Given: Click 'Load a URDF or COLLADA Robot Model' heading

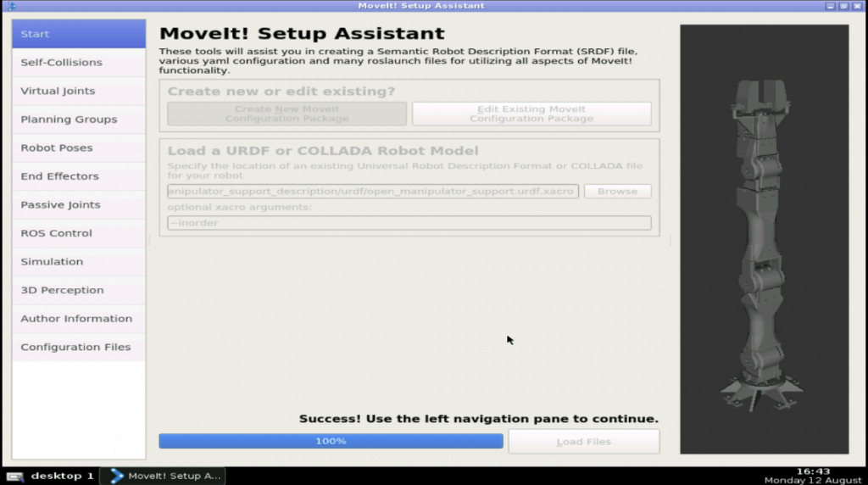Looking at the screenshot, I should coord(323,151).
